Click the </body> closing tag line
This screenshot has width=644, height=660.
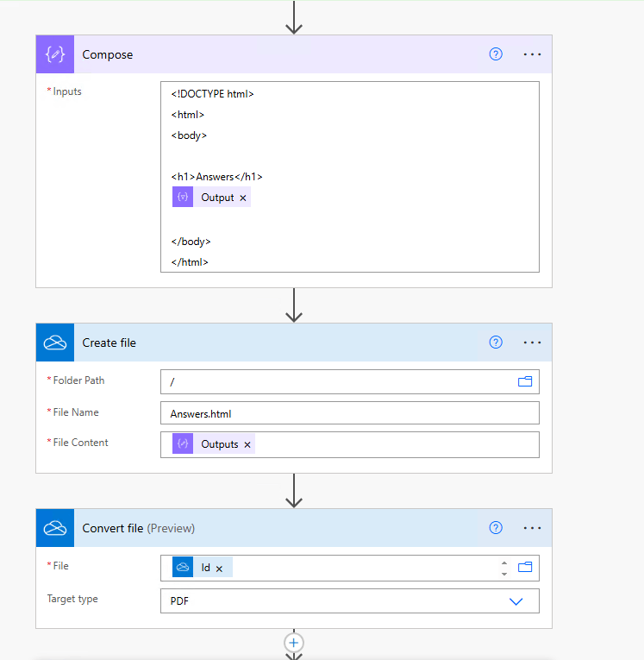(191, 242)
